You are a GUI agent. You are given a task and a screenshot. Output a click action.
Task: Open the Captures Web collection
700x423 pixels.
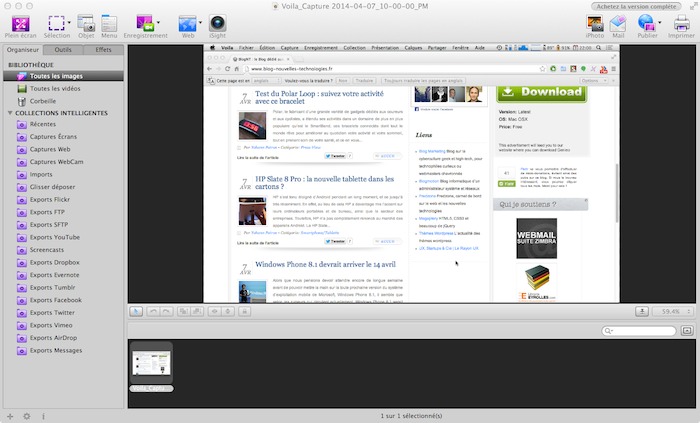pyautogui.click(x=63, y=149)
